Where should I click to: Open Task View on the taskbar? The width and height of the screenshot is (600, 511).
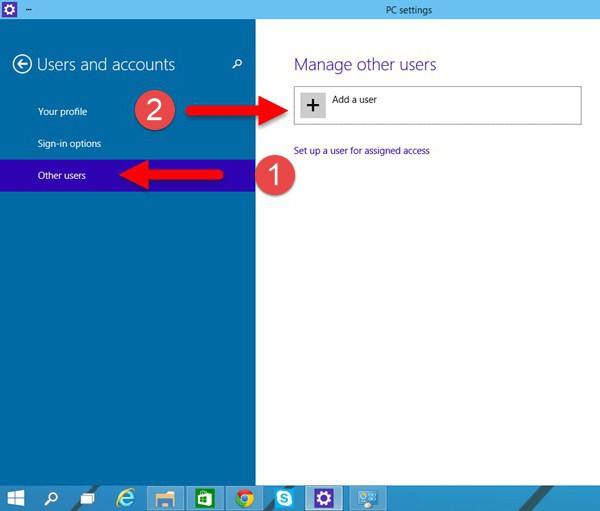(88, 498)
